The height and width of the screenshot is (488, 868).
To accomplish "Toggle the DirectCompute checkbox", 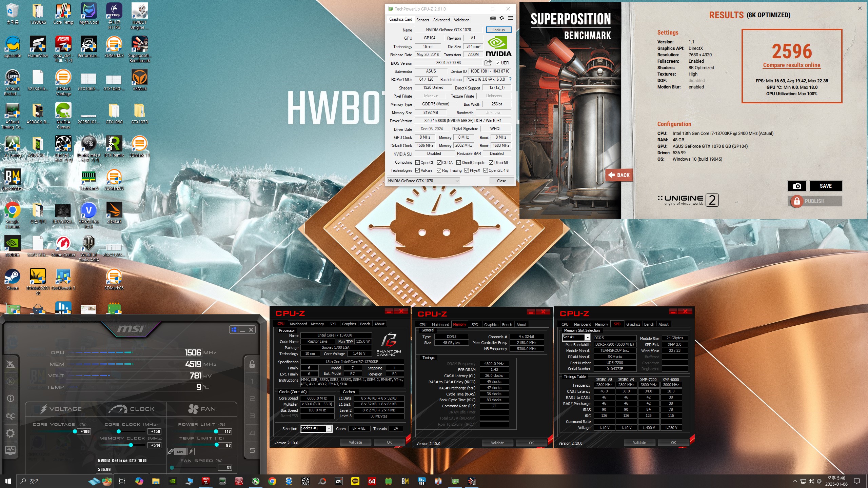I will click(458, 163).
